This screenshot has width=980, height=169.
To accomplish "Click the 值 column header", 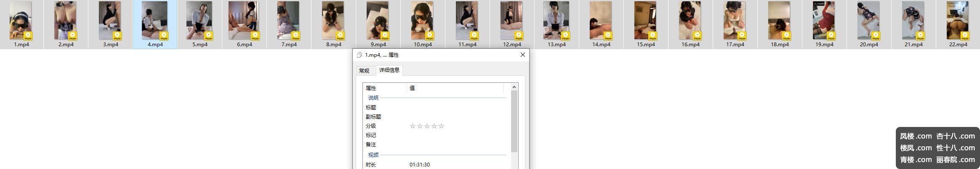I will [x=455, y=88].
